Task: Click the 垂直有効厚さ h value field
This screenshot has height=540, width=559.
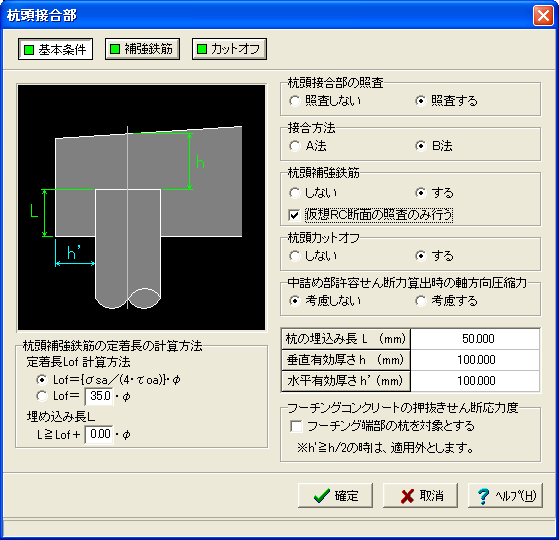Action: [x=475, y=360]
